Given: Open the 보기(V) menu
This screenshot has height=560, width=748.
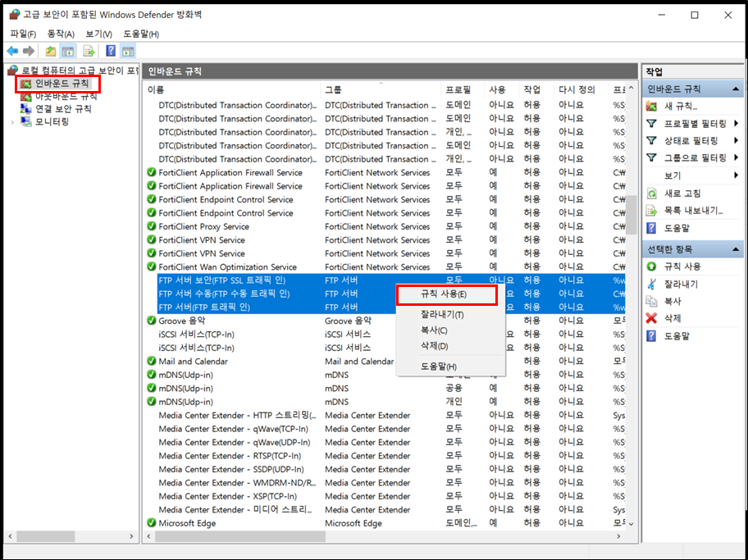Looking at the screenshot, I should tap(98, 34).
